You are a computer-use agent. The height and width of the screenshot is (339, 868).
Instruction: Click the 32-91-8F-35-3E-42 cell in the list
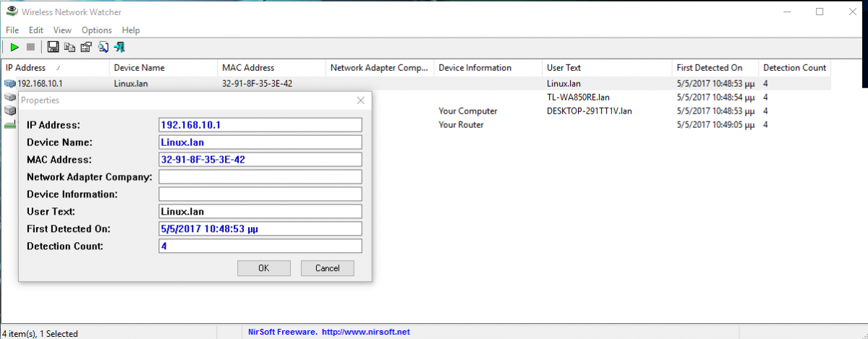click(257, 84)
